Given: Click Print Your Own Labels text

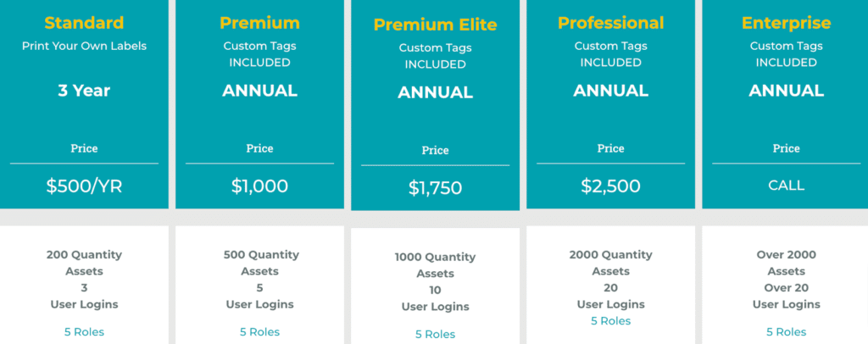Looking at the screenshot, I should point(84,46).
